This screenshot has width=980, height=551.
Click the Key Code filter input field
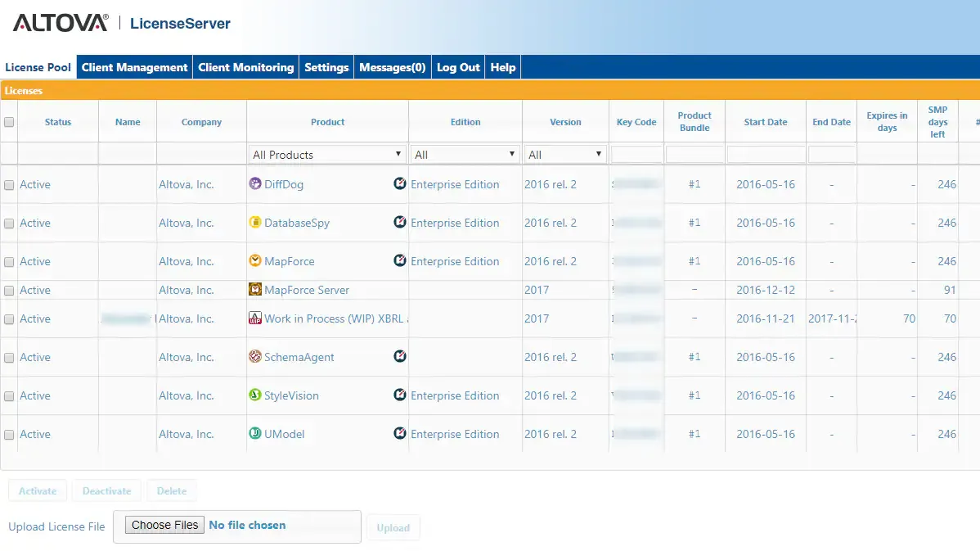click(636, 154)
